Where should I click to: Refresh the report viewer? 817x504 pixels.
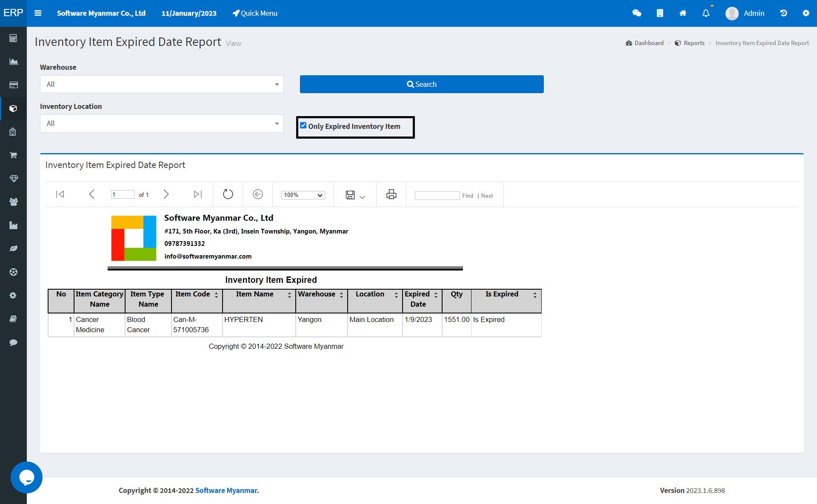228,194
